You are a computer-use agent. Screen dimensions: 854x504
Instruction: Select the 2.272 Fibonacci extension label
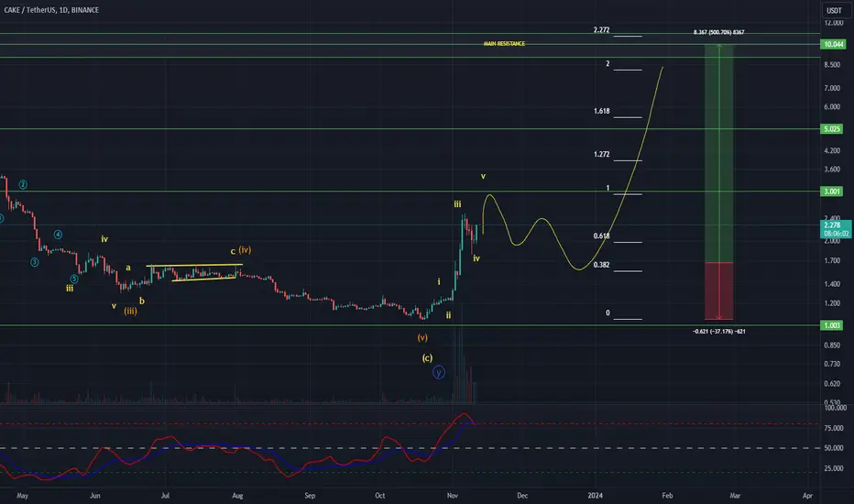coord(601,30)
